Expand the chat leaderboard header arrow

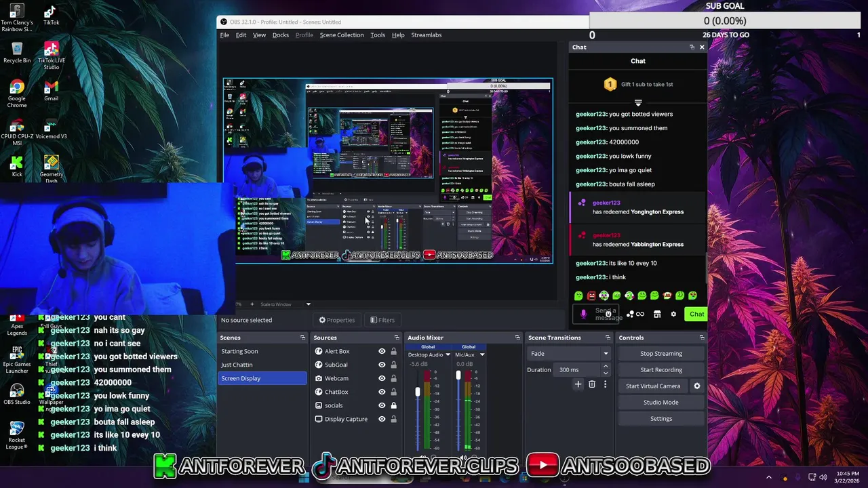638,103
